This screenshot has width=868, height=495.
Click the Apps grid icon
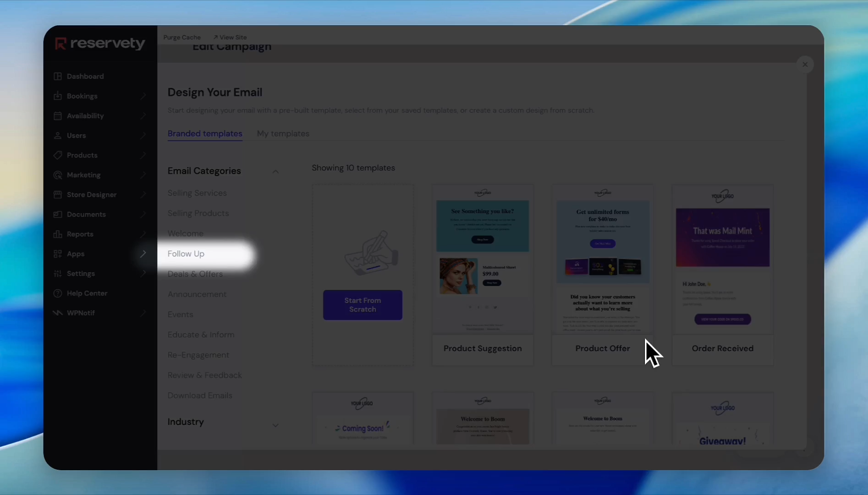point(57,253)
